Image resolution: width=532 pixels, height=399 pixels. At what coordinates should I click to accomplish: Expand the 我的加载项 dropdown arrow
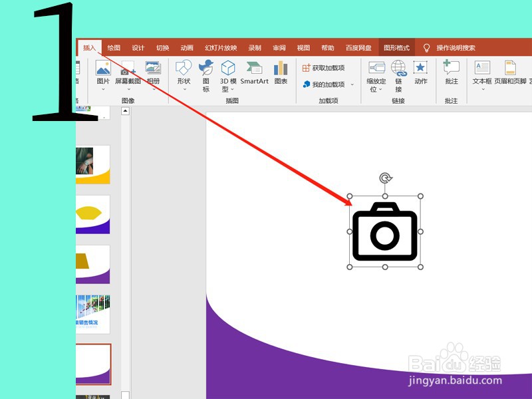point(352,84)
